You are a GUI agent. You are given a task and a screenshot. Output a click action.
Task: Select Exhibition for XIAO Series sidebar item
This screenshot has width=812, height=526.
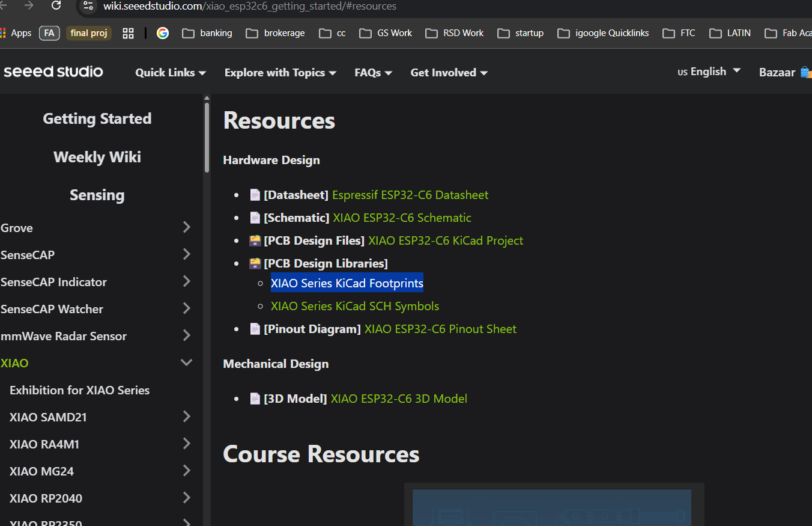tap(79, 390)
